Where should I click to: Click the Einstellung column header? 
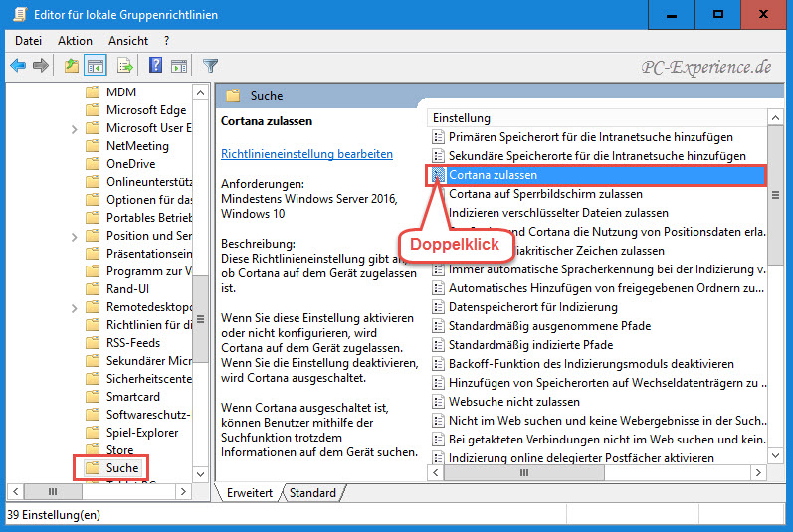tap(461, 118)
